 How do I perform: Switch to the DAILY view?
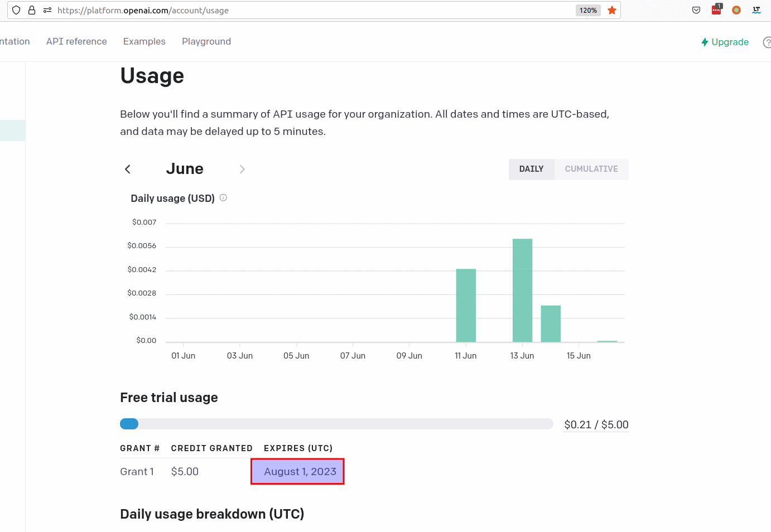pos(531,169)
